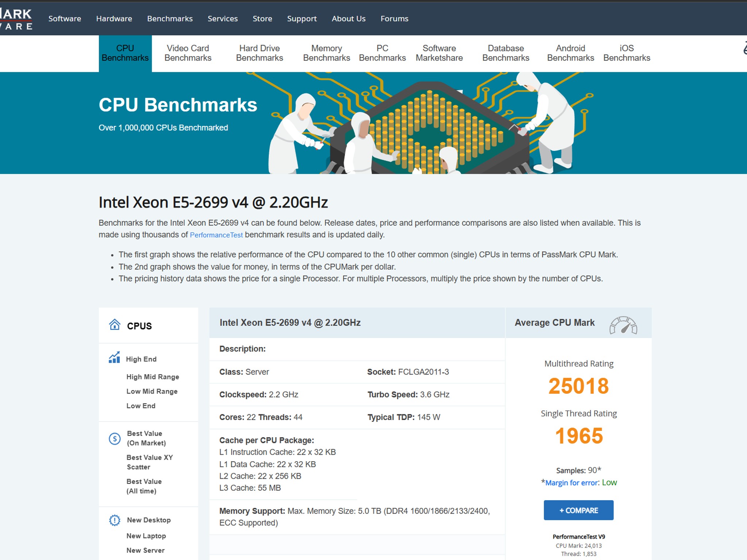Click the Typical TDP: 145 W cell
Image resolution: width=747 pixels, height=560 pixels.
403,417
